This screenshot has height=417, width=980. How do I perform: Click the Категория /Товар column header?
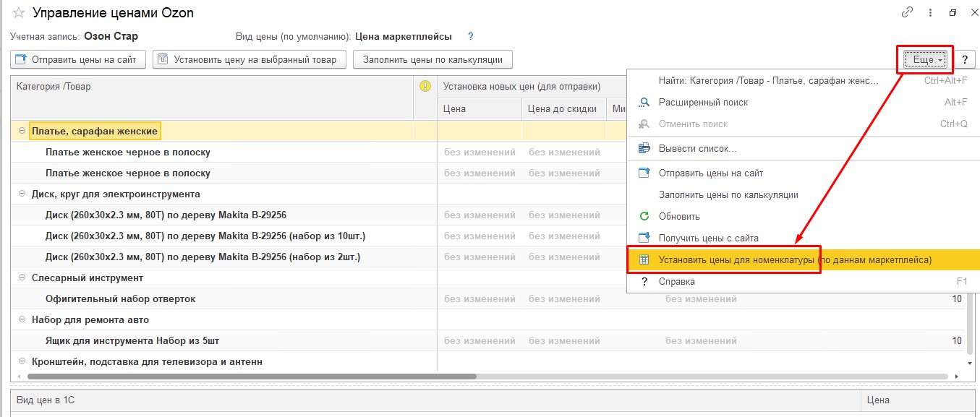pyautogui.click(x=211, y=97)
